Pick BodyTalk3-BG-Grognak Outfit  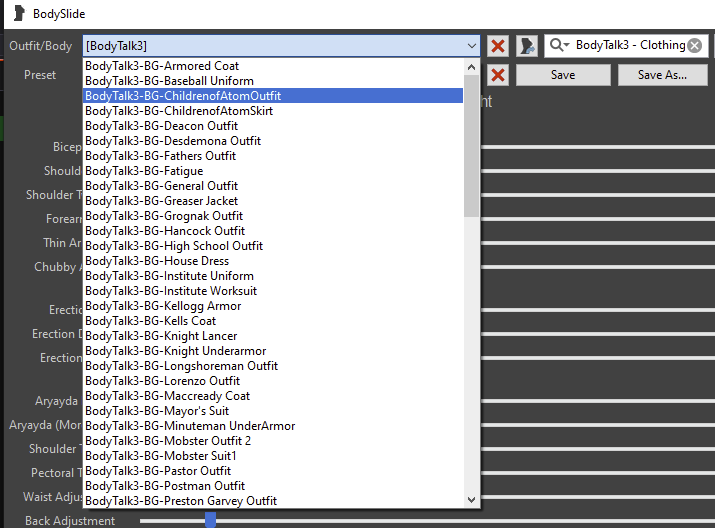tap(273, 216)
